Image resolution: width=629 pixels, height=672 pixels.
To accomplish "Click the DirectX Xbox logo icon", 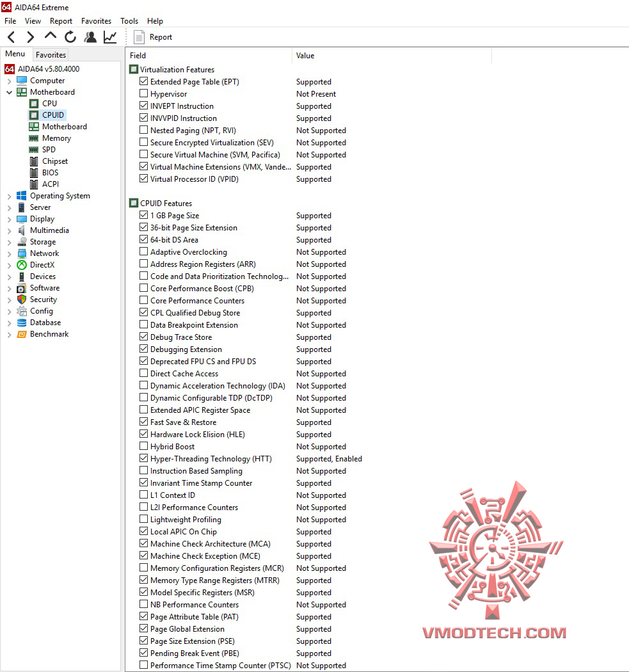I will [x=21, y=266].
